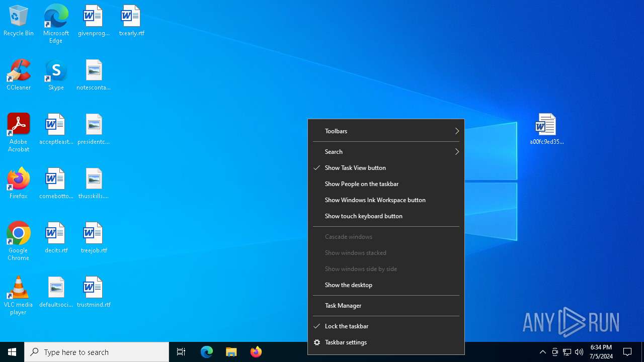Open File Explorer from the taskbar
The height and width of the screenshot is (362, 644).
point(231,352)
